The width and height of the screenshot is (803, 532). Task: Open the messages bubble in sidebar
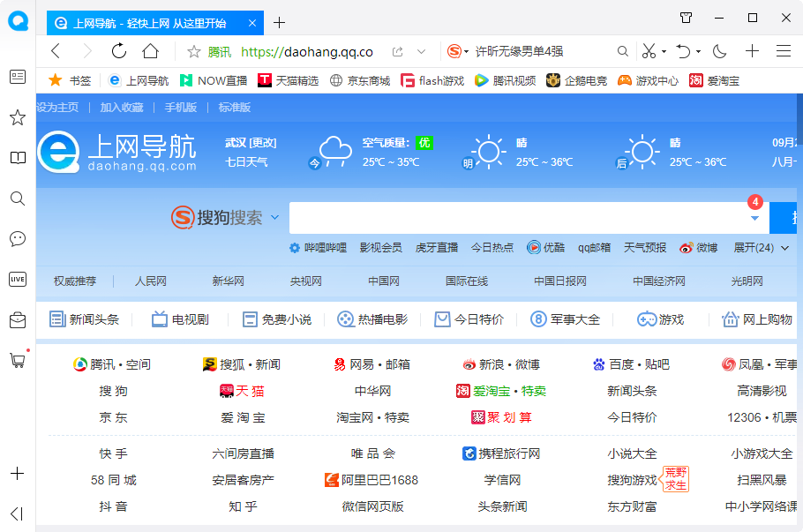(17, 238)
